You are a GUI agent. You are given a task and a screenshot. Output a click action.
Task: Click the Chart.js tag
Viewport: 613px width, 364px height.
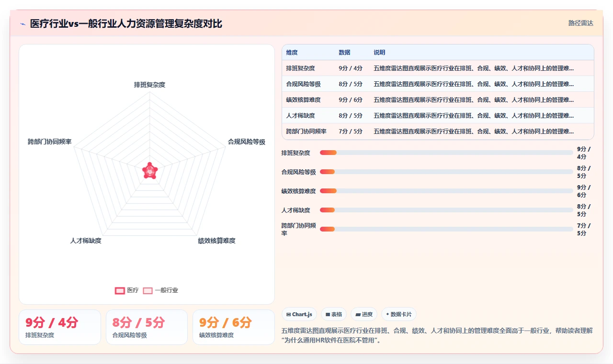[299, 314]
